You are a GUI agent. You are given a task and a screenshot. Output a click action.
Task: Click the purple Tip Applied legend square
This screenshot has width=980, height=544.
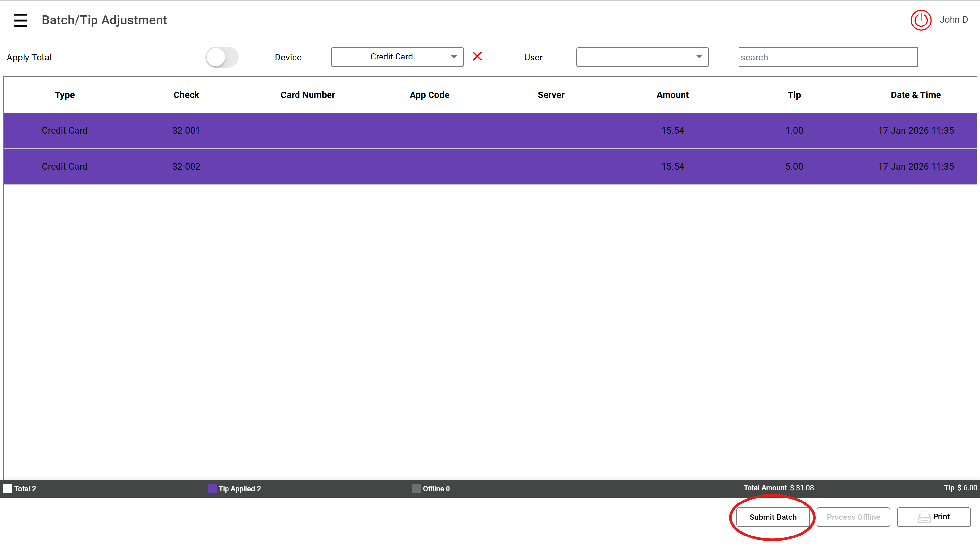click(212, 488)
